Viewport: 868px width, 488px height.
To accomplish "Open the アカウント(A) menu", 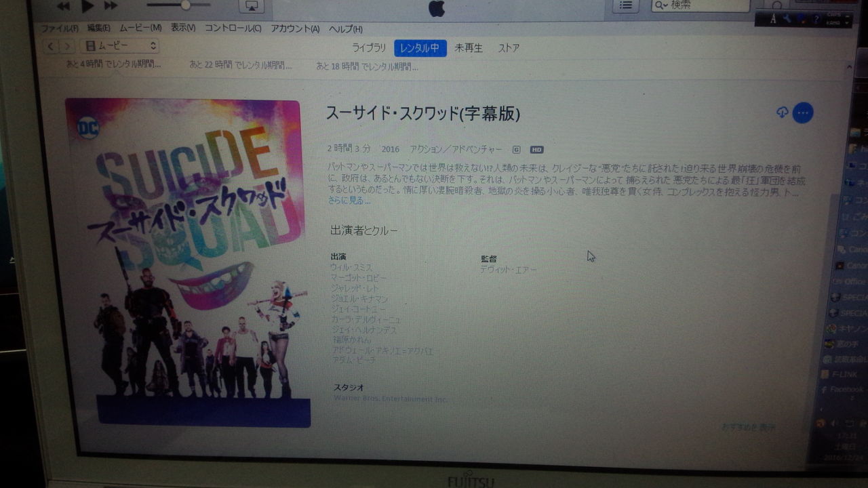I will [x=295, y=29].
